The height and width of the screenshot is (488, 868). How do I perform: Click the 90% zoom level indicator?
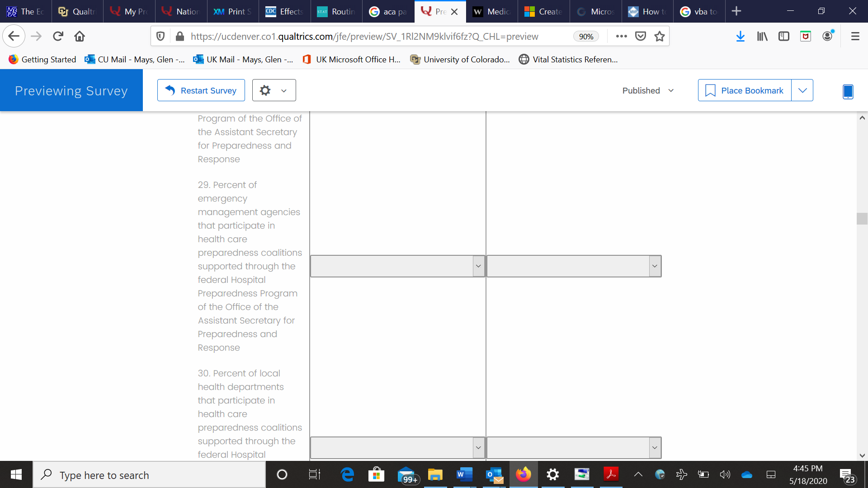click(x=586, y=37)
